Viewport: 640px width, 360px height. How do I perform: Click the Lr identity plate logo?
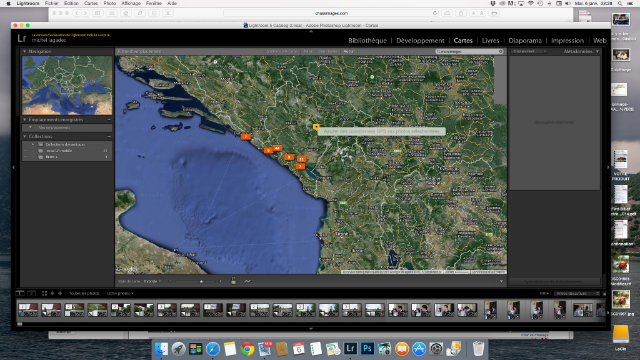coord(22,38)
